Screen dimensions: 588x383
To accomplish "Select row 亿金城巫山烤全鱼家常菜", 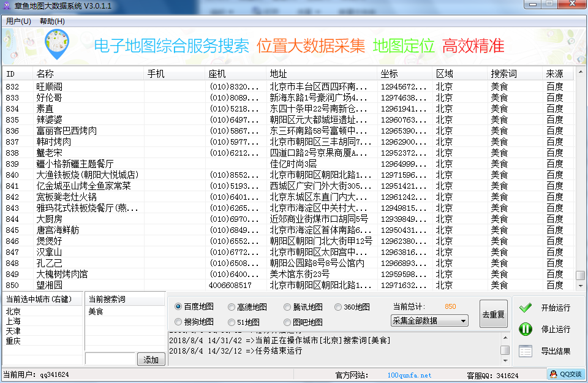I will [x=288, y=186].
